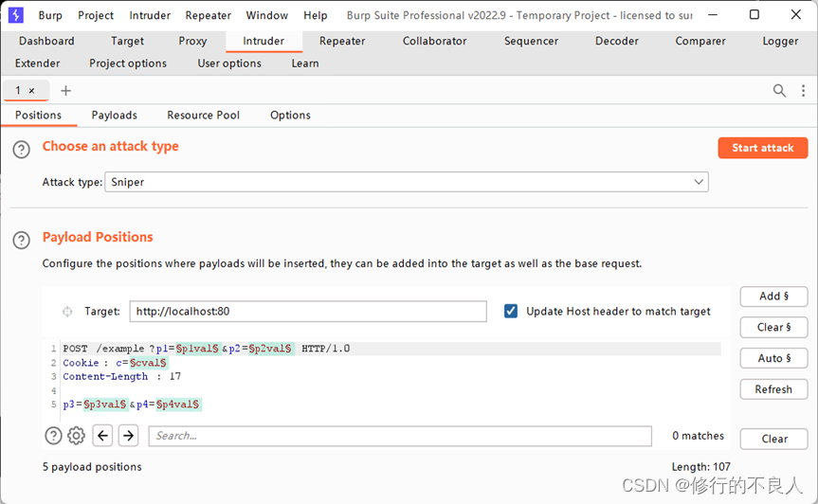Click the Length: 107 status text
This screenshot has width=818, height=504.
click(700, 467)
